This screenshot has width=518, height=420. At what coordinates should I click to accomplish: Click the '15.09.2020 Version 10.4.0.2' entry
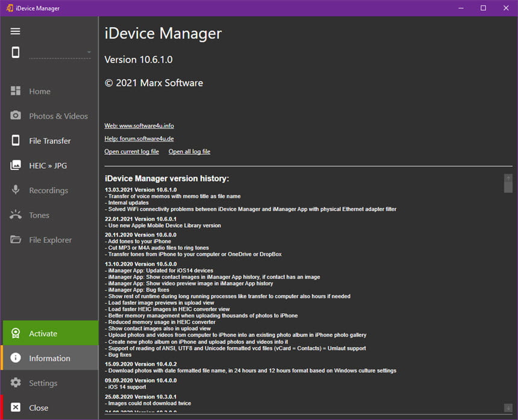pos(141,364)
